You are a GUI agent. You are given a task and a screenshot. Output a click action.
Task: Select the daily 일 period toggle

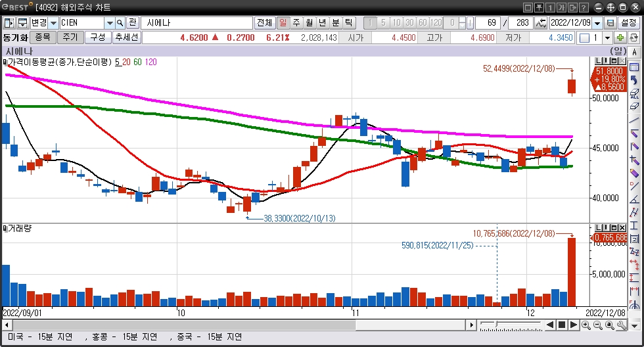tap(283, 22)
